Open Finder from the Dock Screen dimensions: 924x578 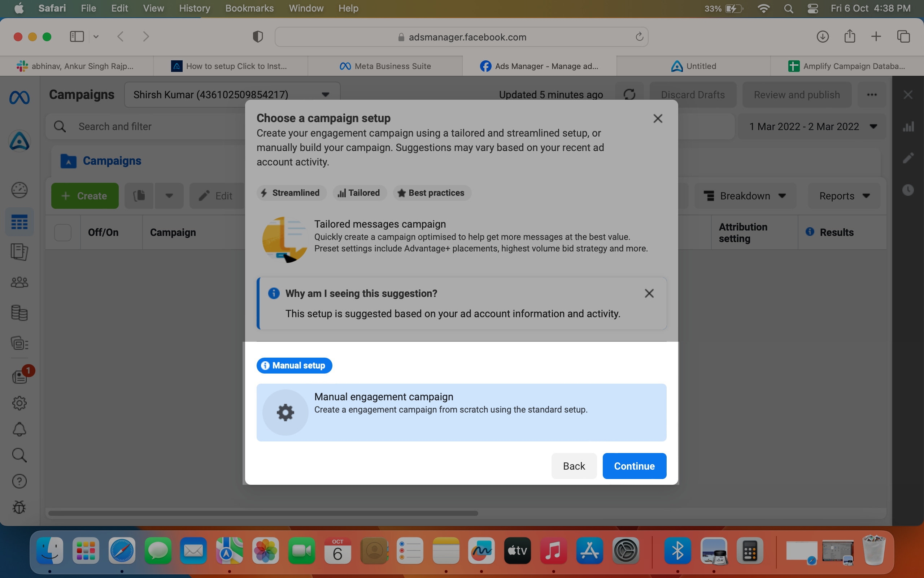50,551
